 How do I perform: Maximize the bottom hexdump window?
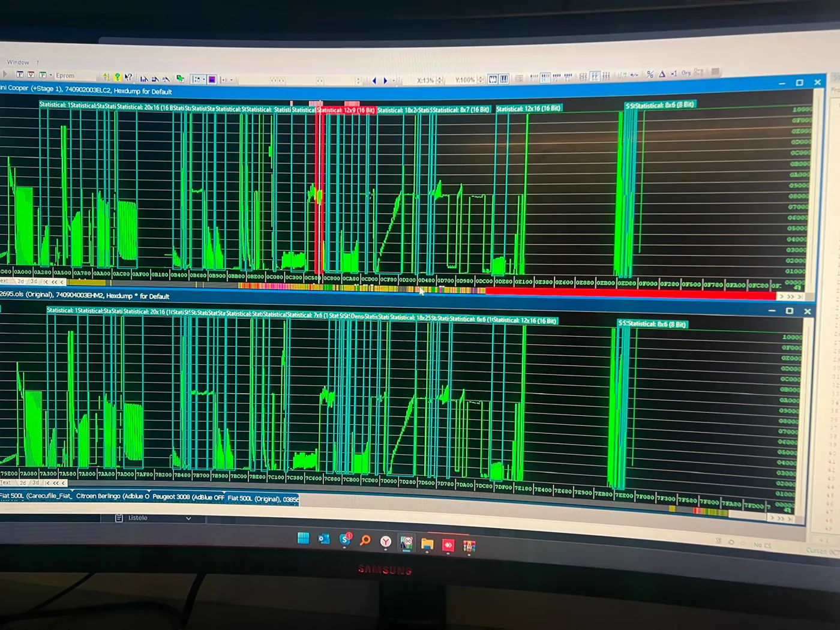[x=790, y=311]
